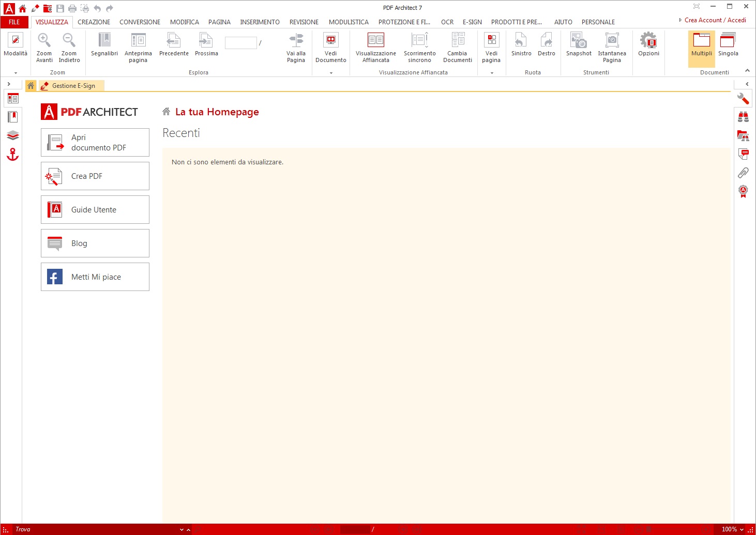Open binoculars search panel on right sidebar
The width and height of the screenshot is (756, 535).
pos(743,117)
